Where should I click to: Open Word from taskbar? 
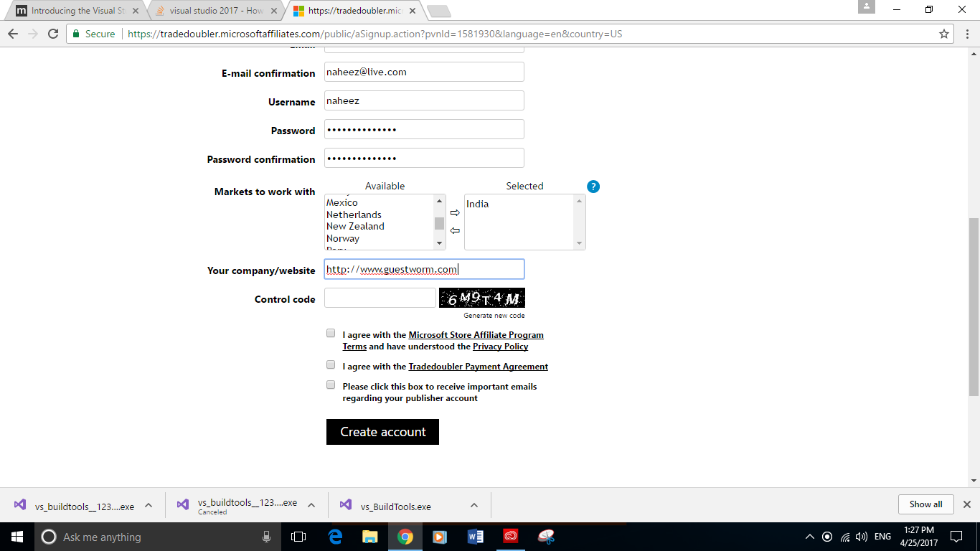point(476,537)
